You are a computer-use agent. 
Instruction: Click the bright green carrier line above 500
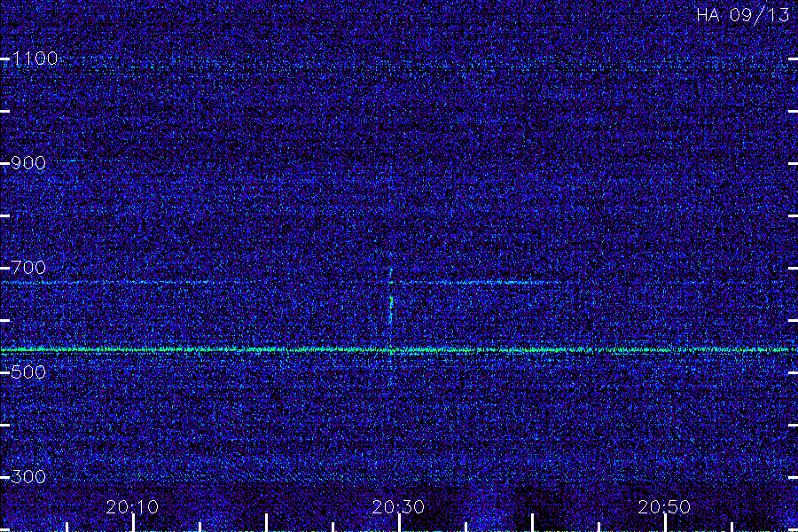[399, 349]
